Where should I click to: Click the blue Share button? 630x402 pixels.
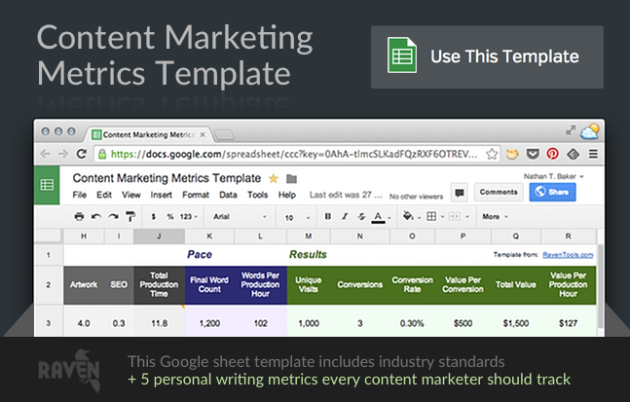[x=552, y=192]
